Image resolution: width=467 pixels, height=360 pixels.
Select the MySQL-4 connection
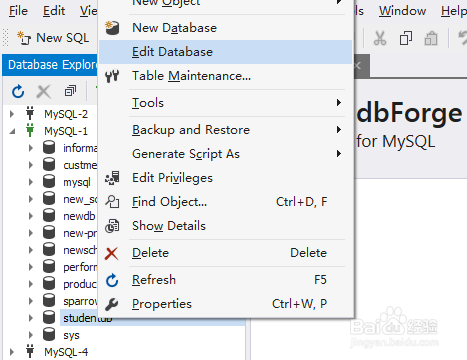click(x=66, y=352)
